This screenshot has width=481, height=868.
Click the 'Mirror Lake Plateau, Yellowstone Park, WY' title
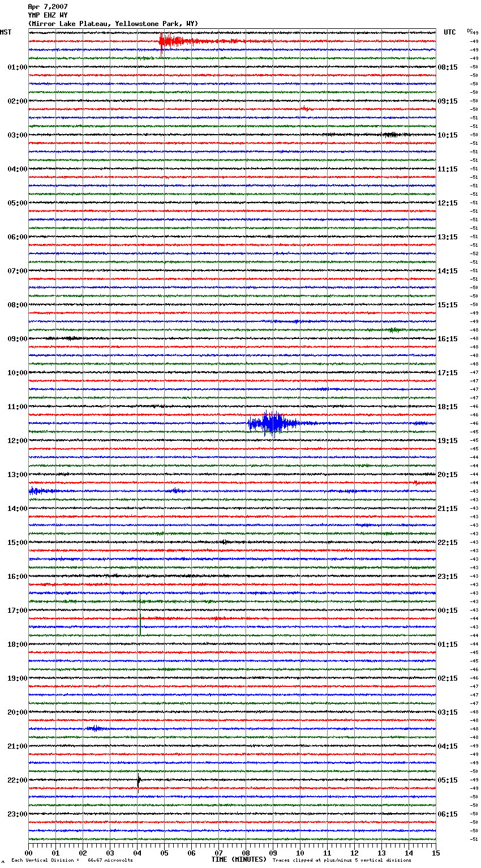coord(113,24)
